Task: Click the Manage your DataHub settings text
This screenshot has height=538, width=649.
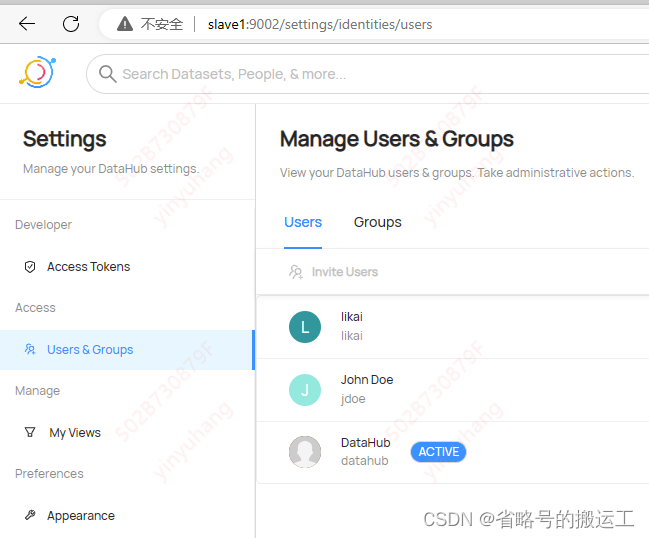Action: tap(111, 169)
